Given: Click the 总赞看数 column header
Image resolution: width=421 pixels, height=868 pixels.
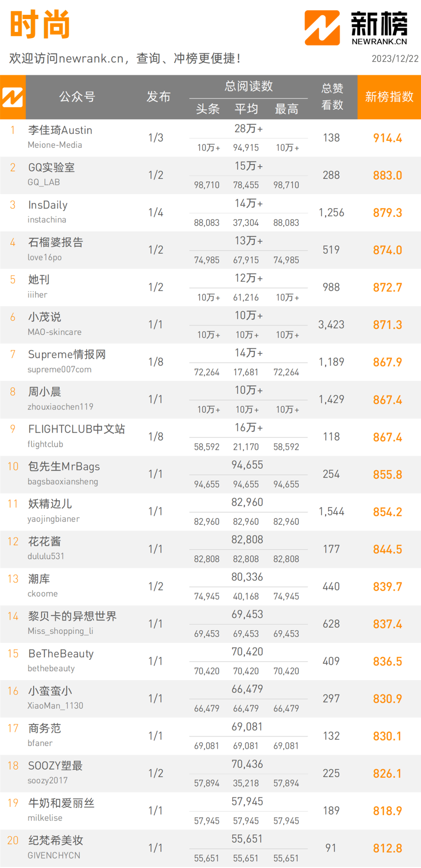Looking at the screenshot, I should tap(332, 97).
